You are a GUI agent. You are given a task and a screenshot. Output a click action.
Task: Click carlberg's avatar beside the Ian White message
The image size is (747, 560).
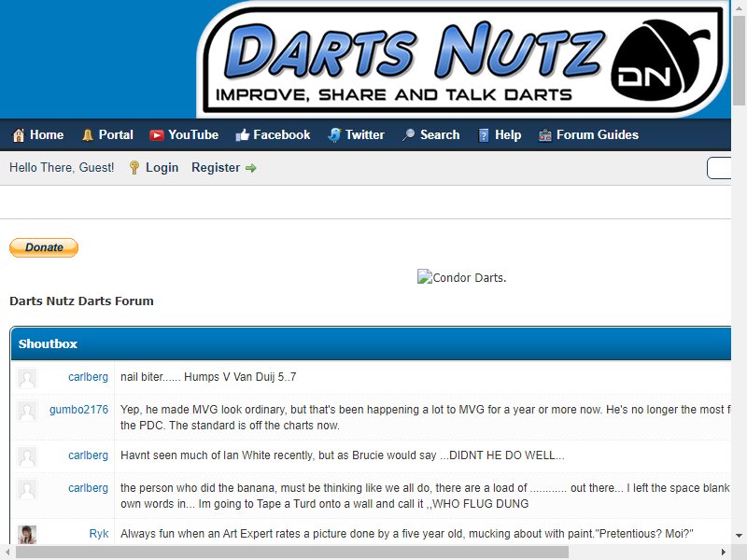click(27, 456)
